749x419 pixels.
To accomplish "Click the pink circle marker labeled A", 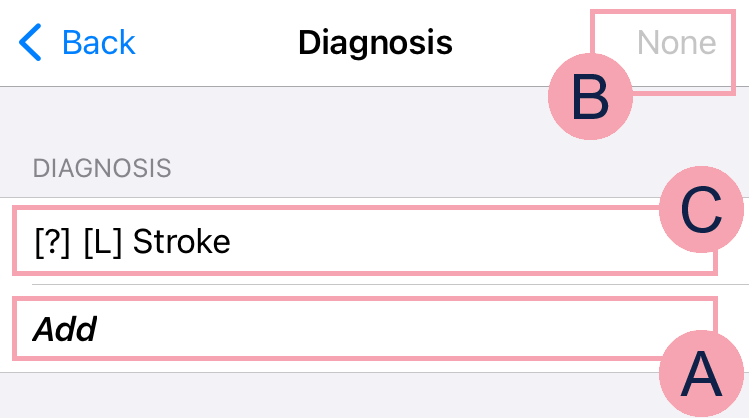I will (701, 373).
